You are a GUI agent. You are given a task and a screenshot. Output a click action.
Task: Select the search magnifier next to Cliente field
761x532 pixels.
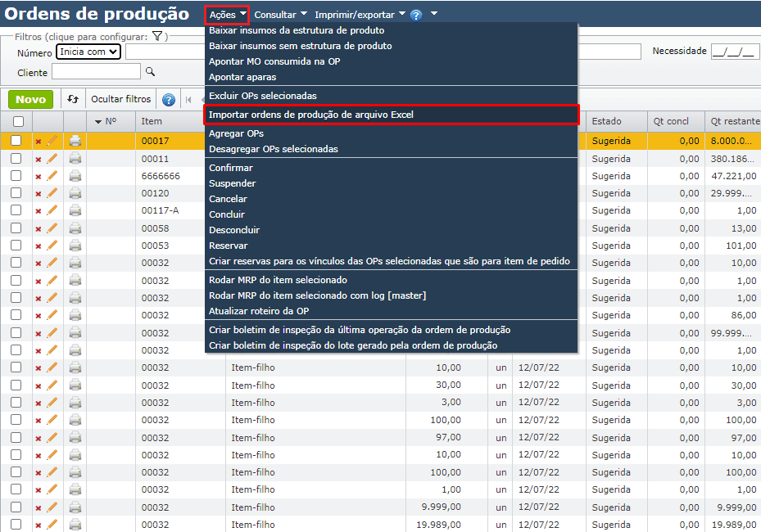point(149,71)
